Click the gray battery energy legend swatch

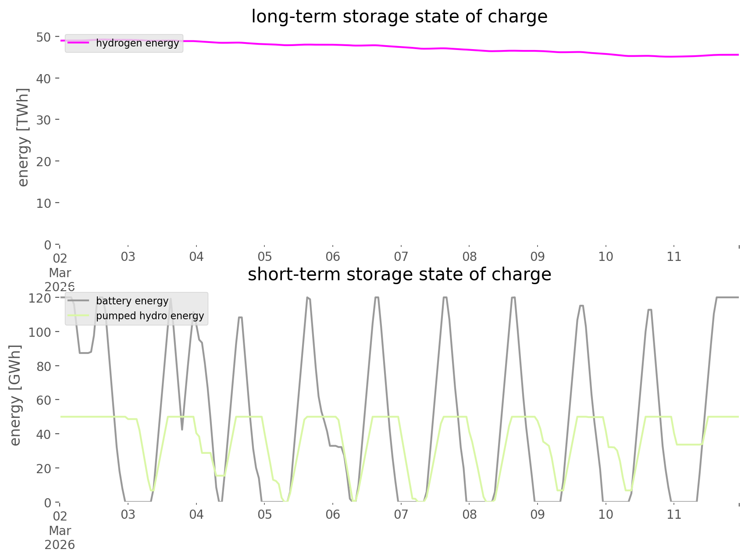click(78, 301)
